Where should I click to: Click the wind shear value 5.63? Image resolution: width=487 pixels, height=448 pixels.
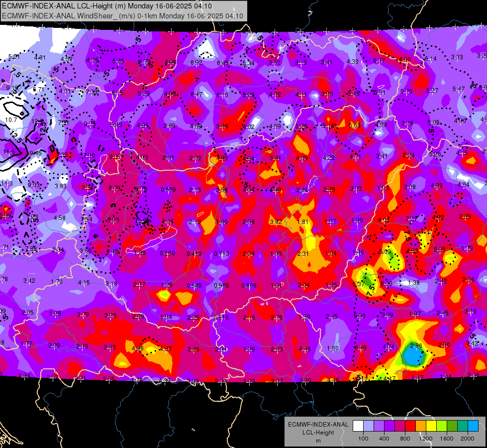[355, 125]
